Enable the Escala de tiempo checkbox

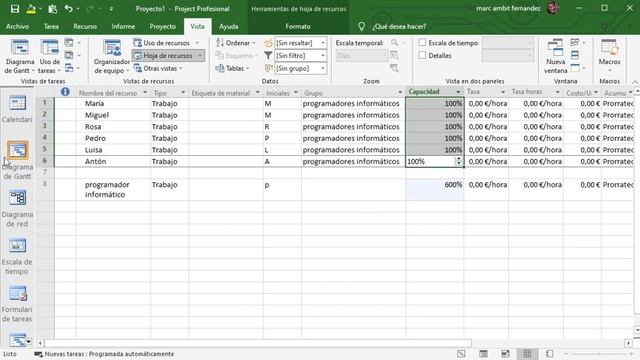422,42
